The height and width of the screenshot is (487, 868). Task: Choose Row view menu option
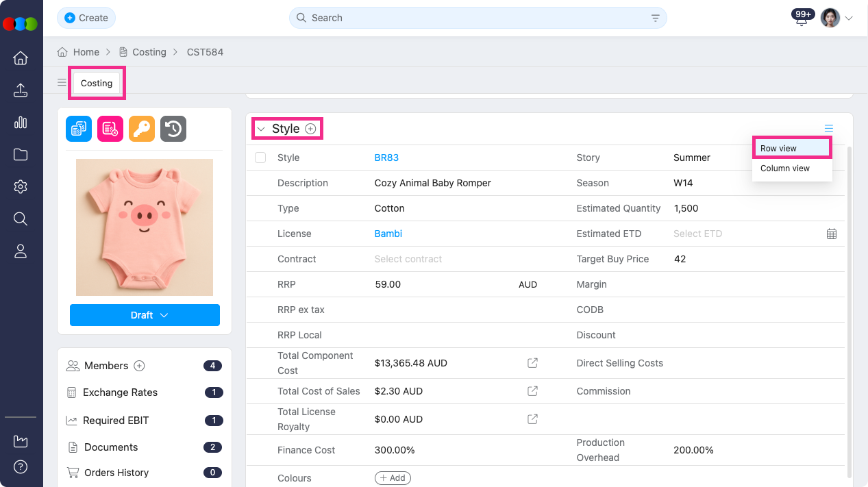point(779,149)
